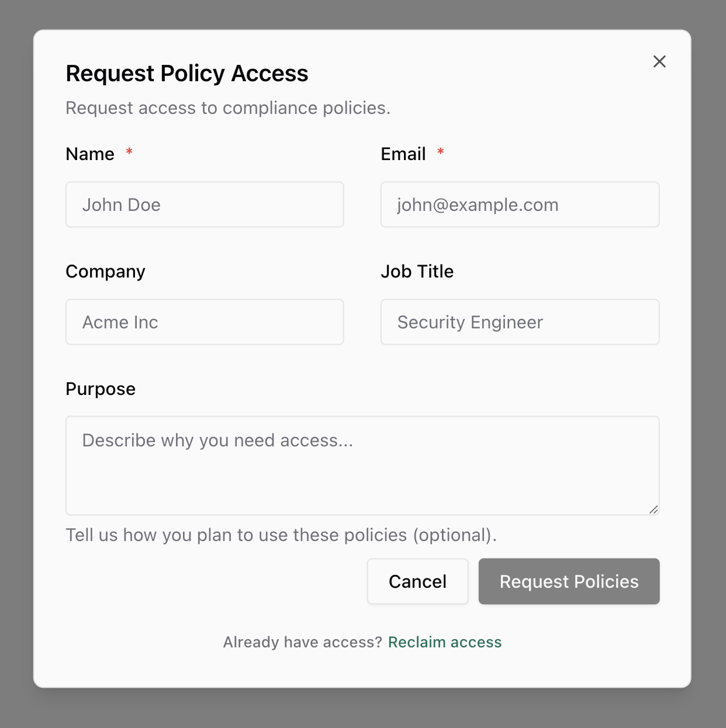The height and width of the screenshot is (728, 726).
Task: Click the required asterisk beside Name
Action: tap(129, 152)
